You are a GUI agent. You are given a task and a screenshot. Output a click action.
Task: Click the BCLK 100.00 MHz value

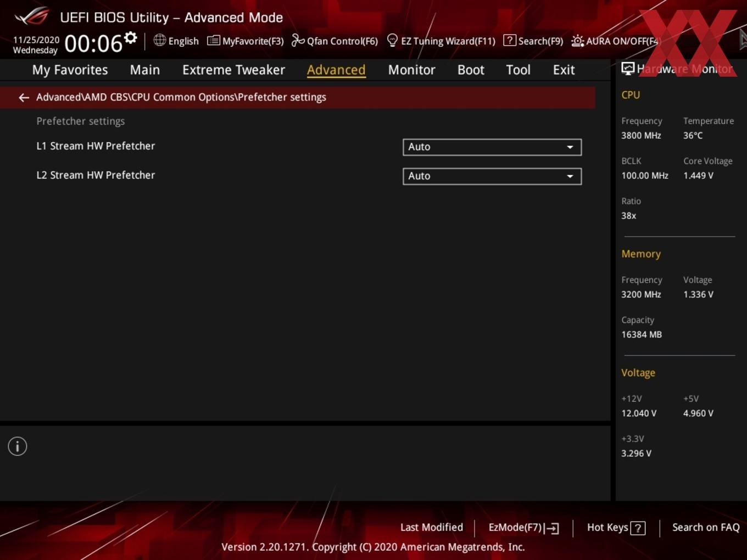(x=645, y=176)
